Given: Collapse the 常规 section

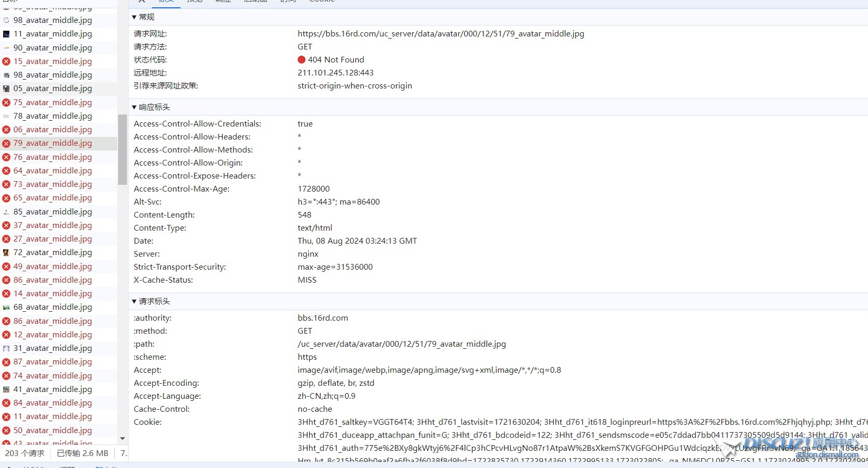Looking at the screenshot, I should tap(134, 17).
